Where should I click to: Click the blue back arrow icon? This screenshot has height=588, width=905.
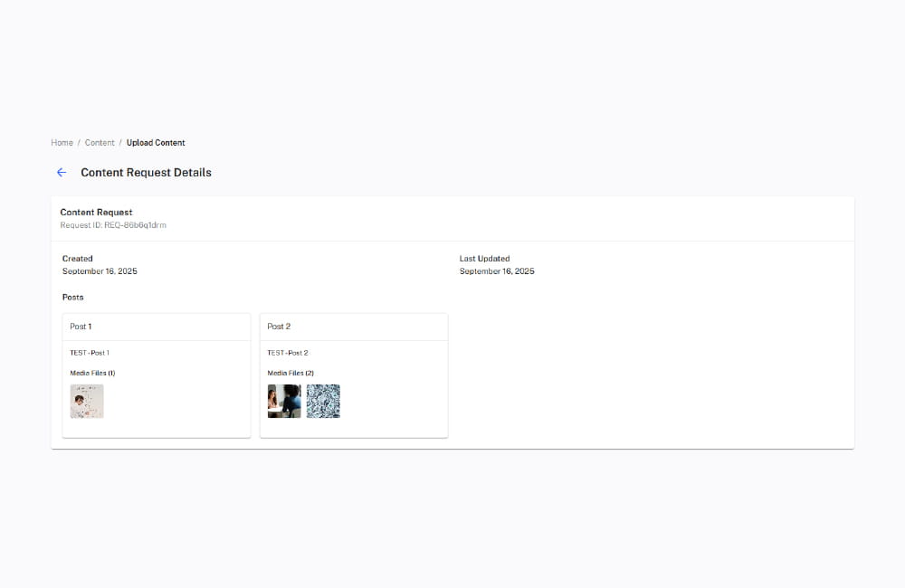coord(62,172)
